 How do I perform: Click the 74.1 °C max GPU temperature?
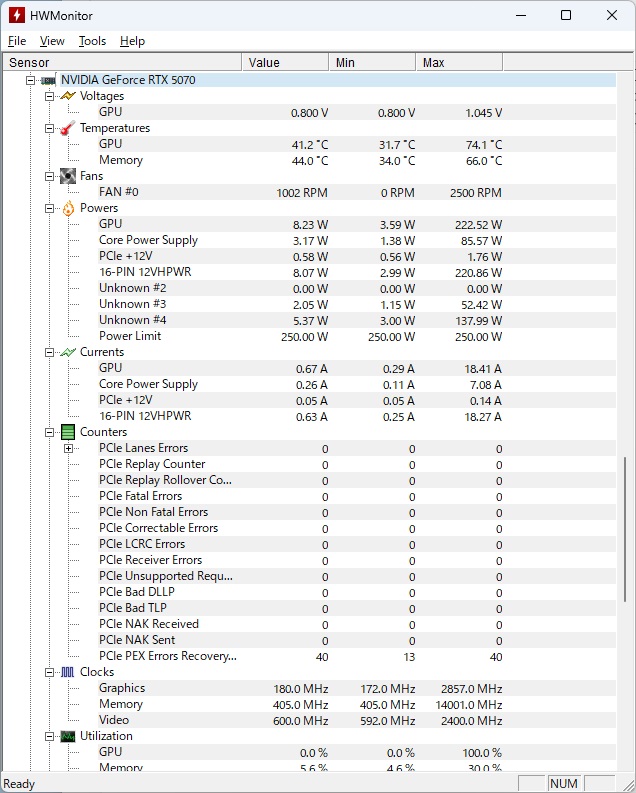pos(484,145)
